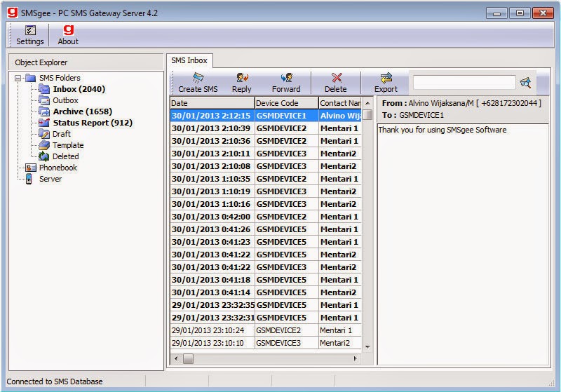The height and width of the screenshot is (392, 561).
Task: Select the SMS Folders root node
Action: pos(60,78)
